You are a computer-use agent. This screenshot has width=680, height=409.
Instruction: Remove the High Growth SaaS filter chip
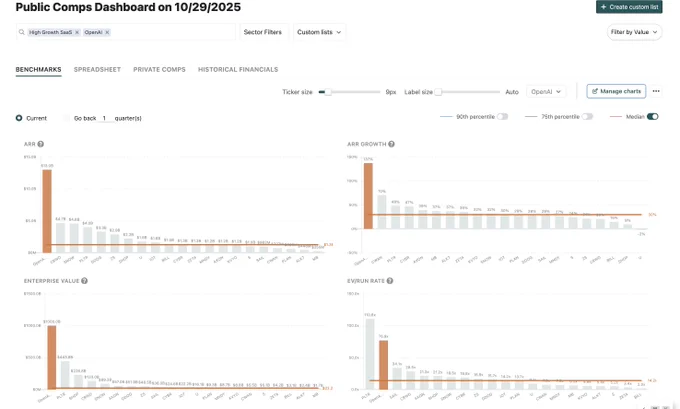tap(77, 32)
